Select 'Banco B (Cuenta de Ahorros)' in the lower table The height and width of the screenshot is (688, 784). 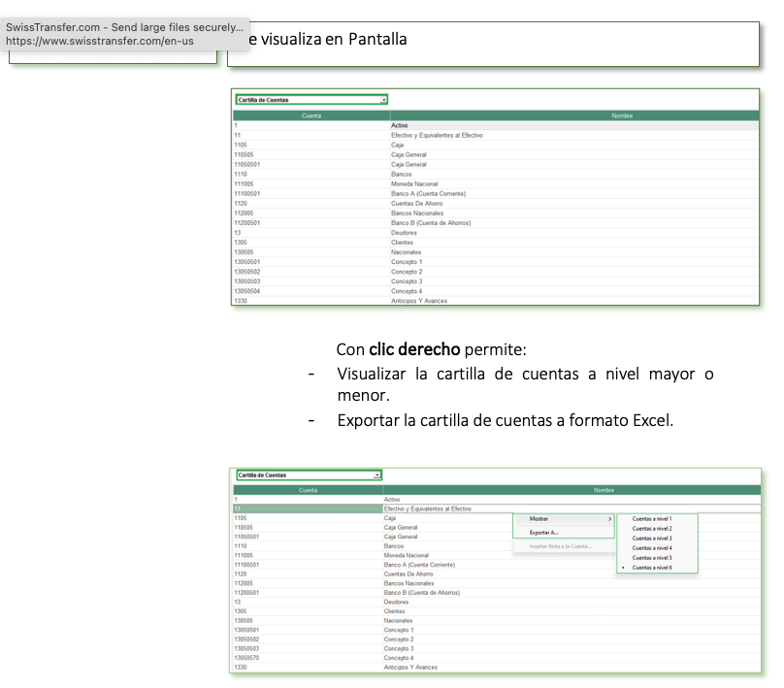422,593
